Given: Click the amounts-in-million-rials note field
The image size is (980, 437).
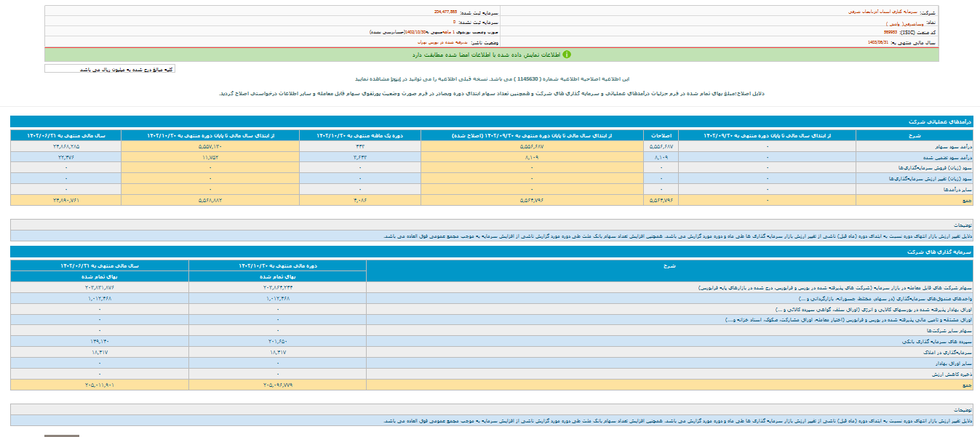Looking at the screenshot, I should click(110, 69).
